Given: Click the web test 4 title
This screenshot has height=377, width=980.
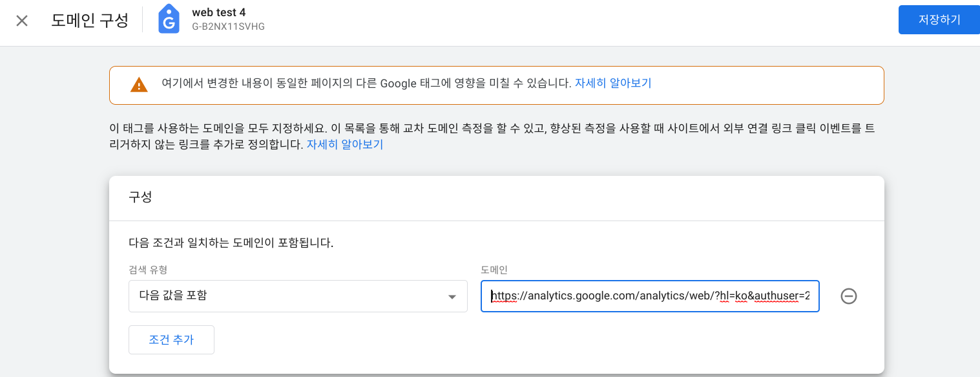Looking at the screenshot, I should pyautogui.click(x=218, y=12).
